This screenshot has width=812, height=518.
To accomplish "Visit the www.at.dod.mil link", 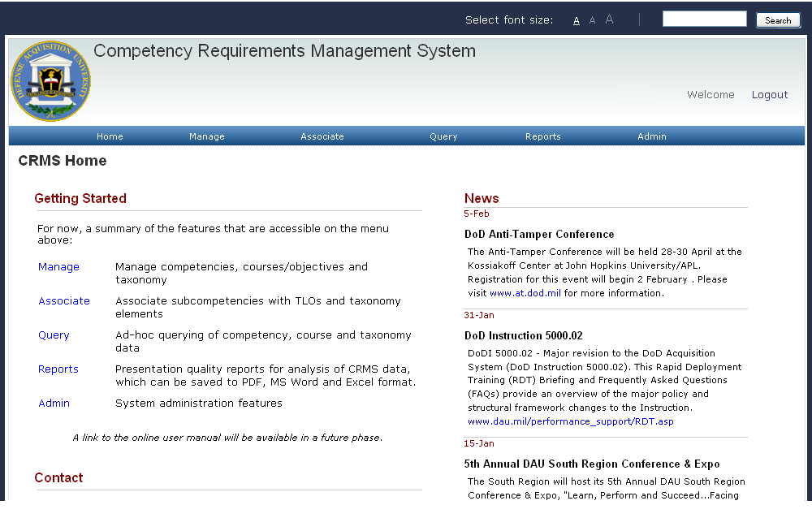I will click(525, 293).
